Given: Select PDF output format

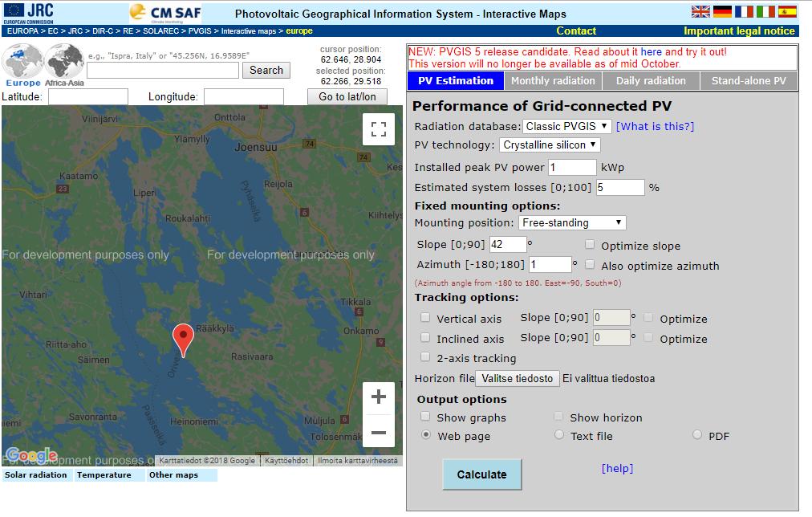Looking at the screenshot, I should tap(697, 435).
